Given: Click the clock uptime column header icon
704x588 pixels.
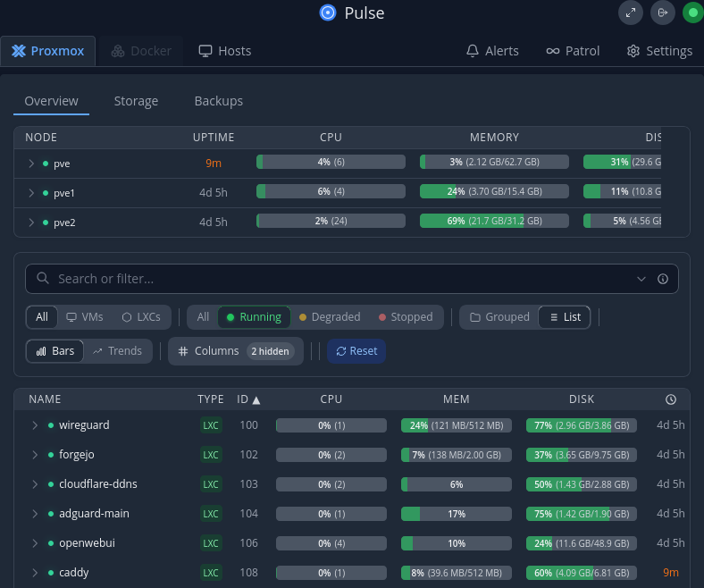Looking at the screenshot, I should click(671, 399).
